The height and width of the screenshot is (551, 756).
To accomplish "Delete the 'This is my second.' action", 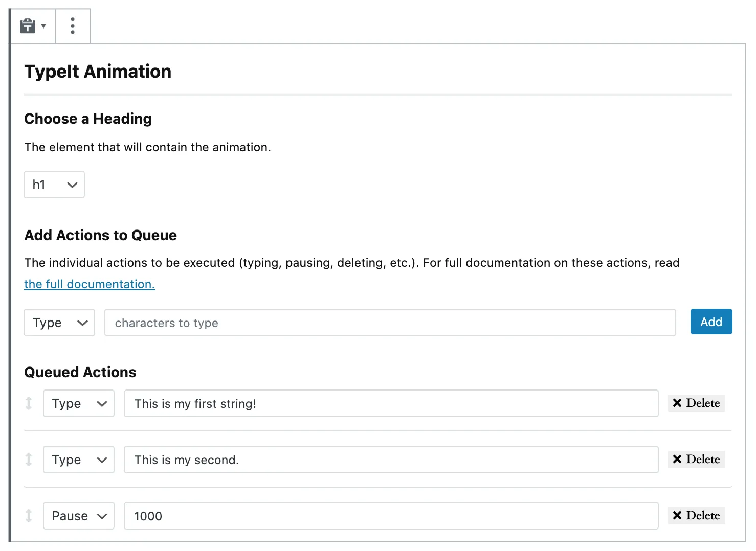I will [696, 460].
